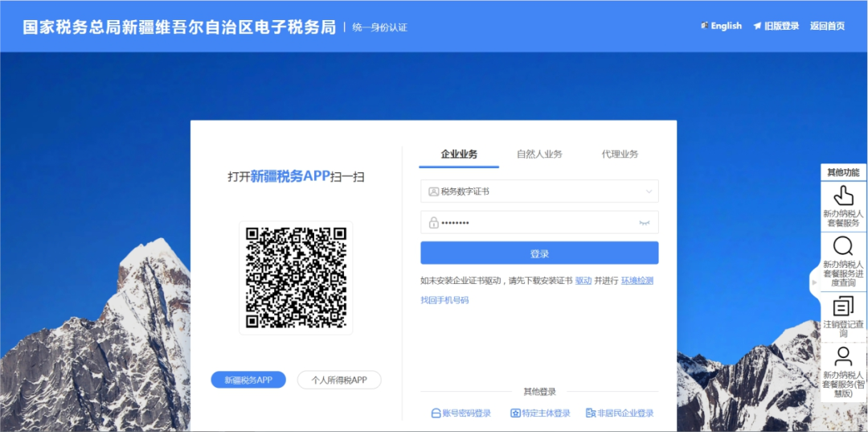Open 注销登记查询 document icon
The width and height of the screenshot is (868, 432).
843,307
